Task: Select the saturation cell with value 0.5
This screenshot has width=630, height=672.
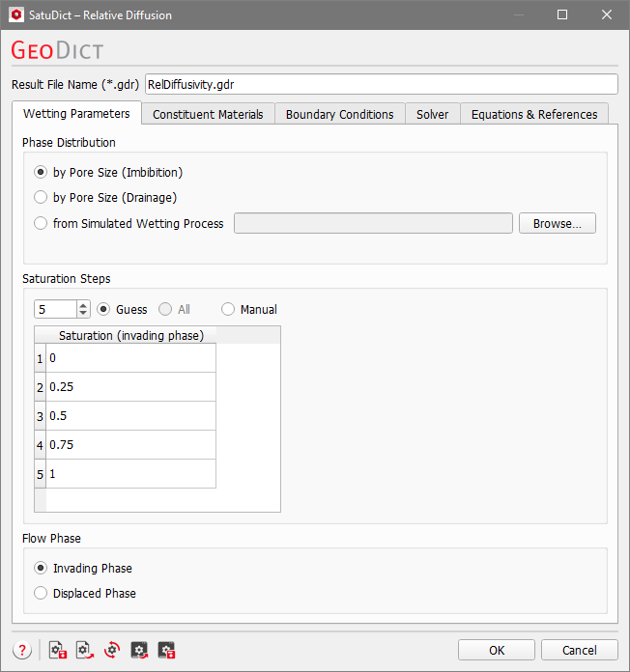Action: pos(130,416)
